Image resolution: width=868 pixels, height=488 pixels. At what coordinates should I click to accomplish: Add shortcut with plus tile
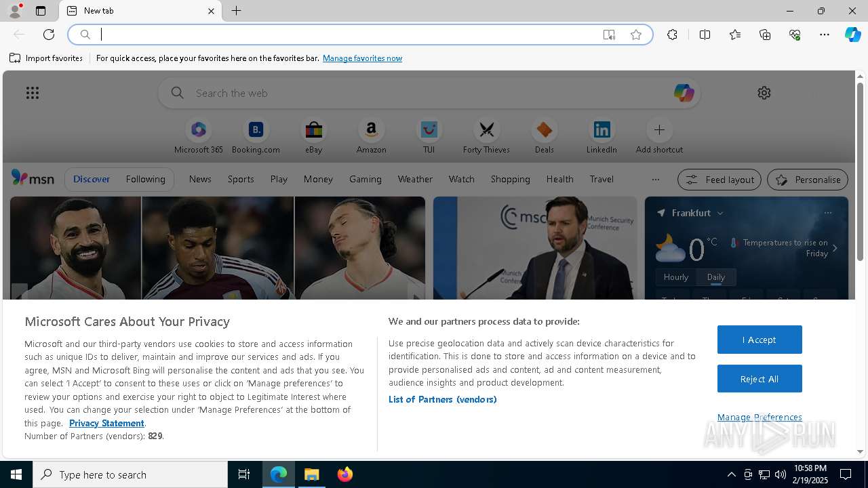click(659, 136)
